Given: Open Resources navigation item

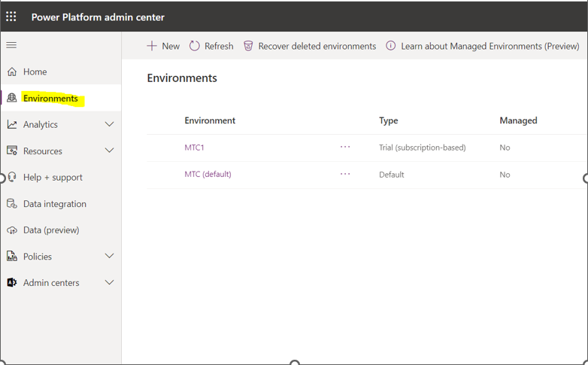Looking at the screenshot, I should [x=42, y=151].
